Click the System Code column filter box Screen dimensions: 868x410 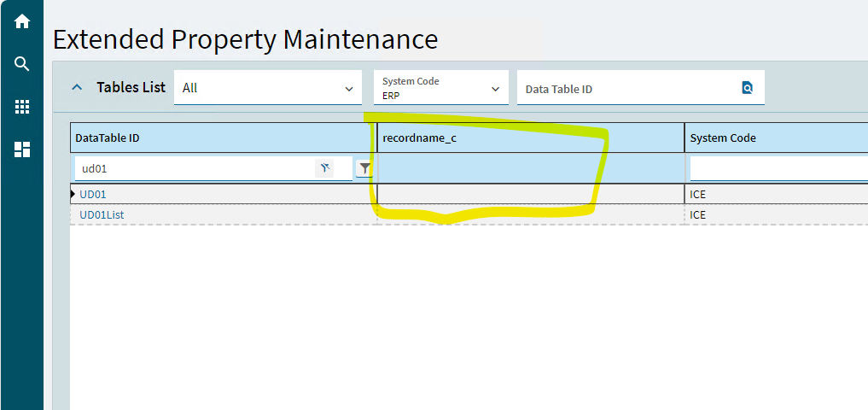(x=779, y=169)
